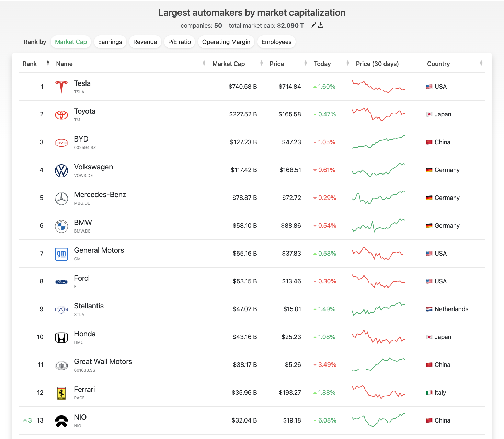
Task: Click the Toyota logo icon
Action: coord(61,115)
